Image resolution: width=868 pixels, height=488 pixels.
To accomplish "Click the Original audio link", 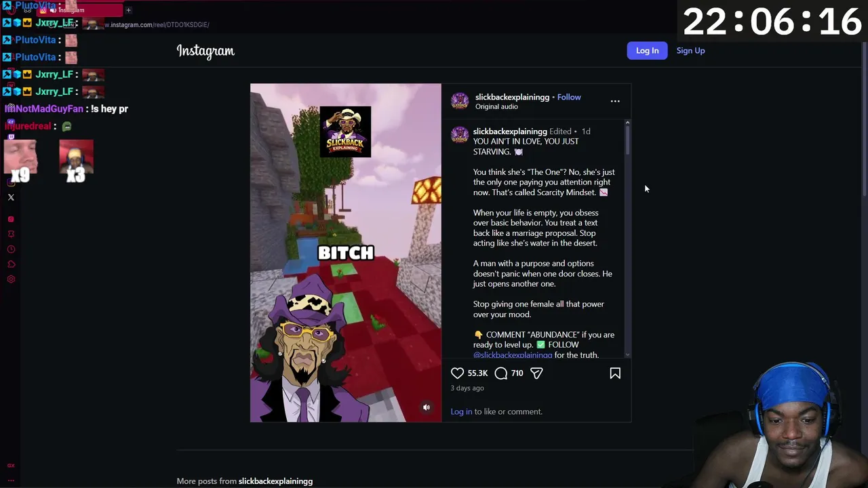I will tap(496, 106).
